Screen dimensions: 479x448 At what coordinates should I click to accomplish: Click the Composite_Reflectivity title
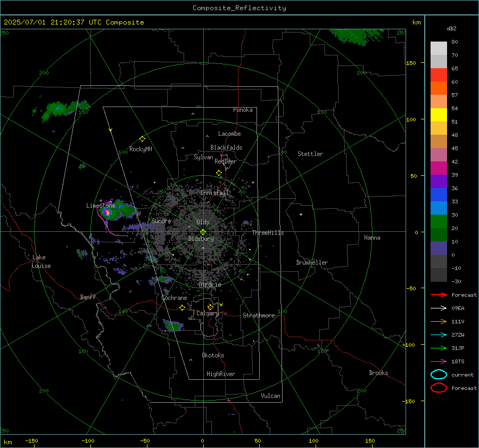[x=240, y=8]
